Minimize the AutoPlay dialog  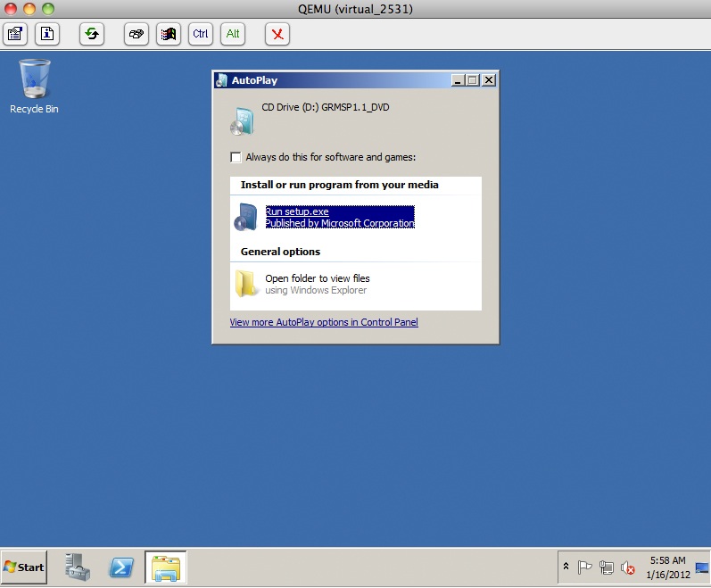point(458,80)
